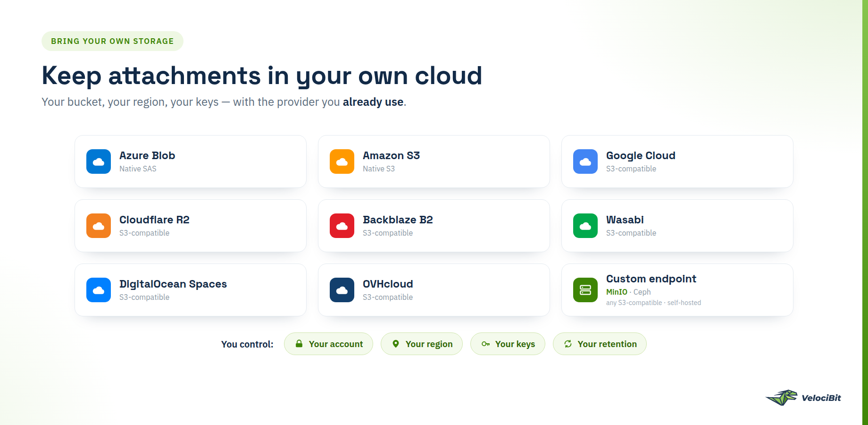Click the VelociBit dinosaur logo
Image resolution: width=868 pixels, height=425 pixels.
coord(781,398)
